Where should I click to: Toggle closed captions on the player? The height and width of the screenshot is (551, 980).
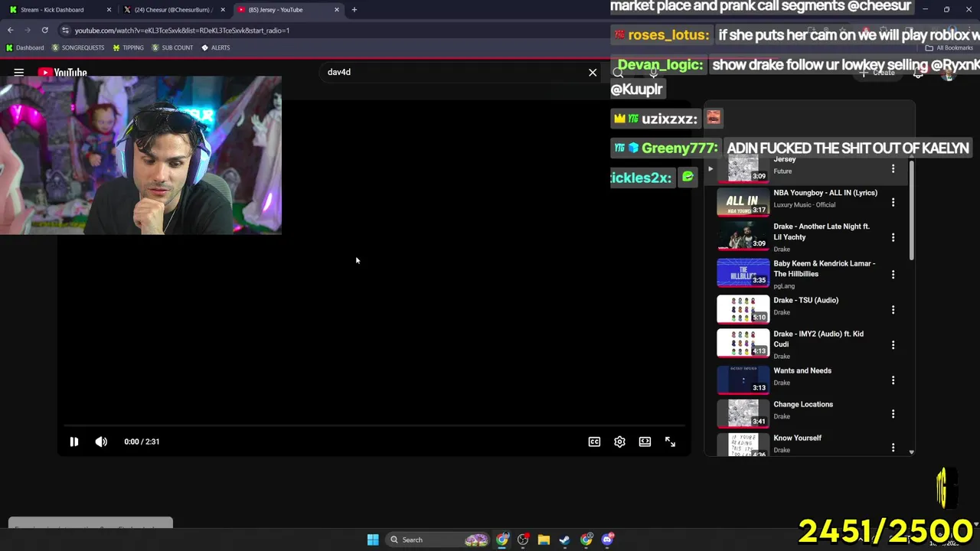tap(594, 442)
